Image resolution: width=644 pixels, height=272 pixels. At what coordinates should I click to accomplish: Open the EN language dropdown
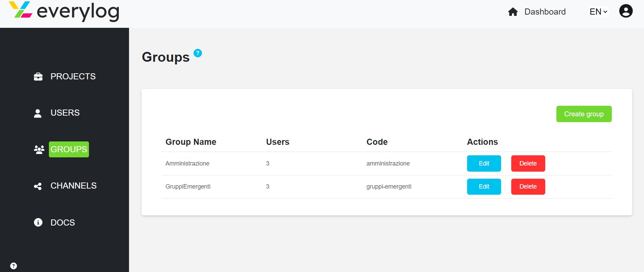pos(599,12)
